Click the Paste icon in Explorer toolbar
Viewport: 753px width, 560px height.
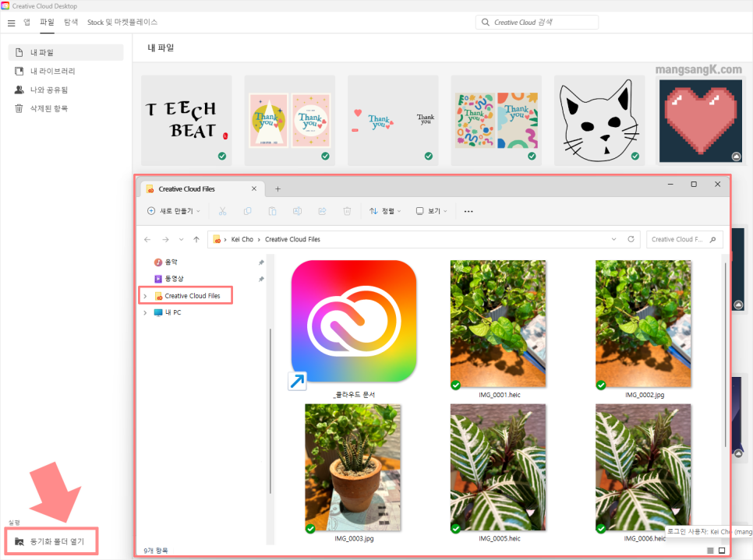[x=272, y=211]
